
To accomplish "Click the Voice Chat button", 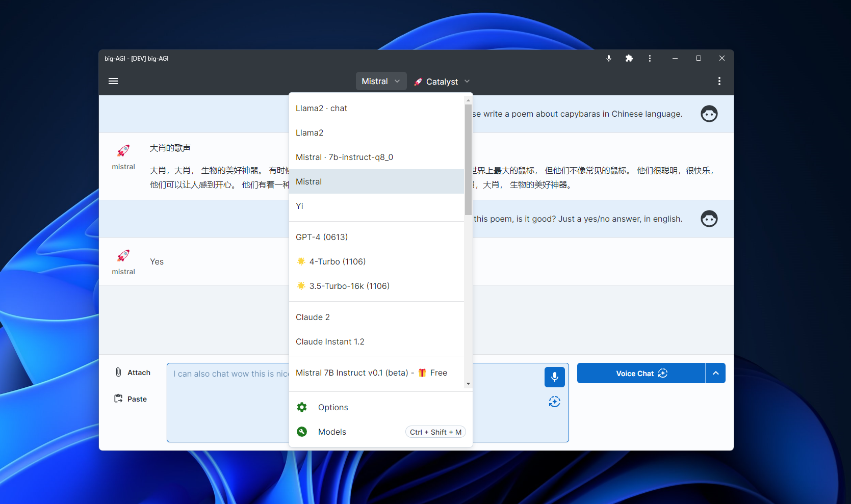I will pyautogui.click(x=641, y=373).
